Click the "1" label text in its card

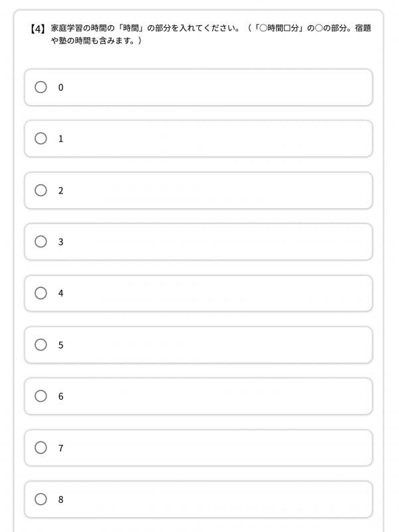(61, 139)
